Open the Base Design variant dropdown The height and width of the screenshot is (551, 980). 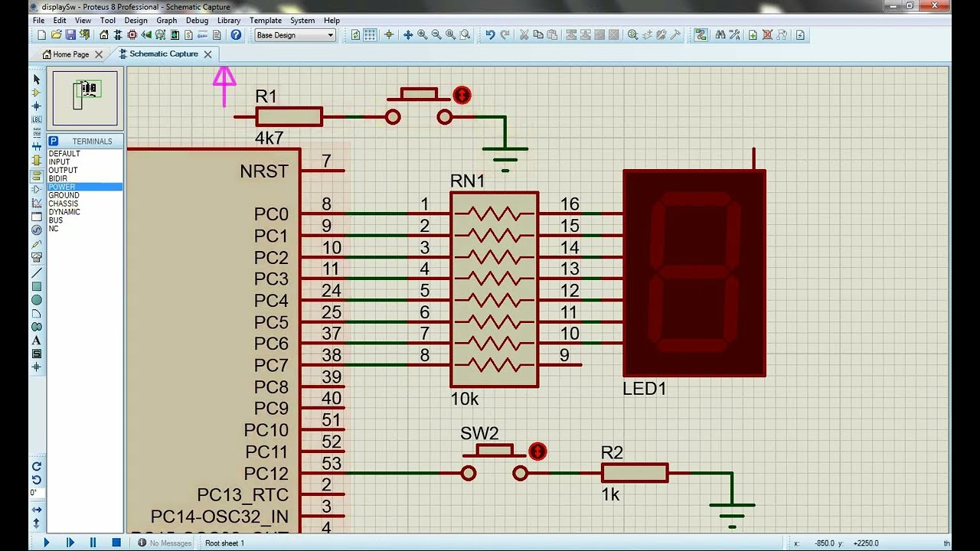(x=295, y=35)
